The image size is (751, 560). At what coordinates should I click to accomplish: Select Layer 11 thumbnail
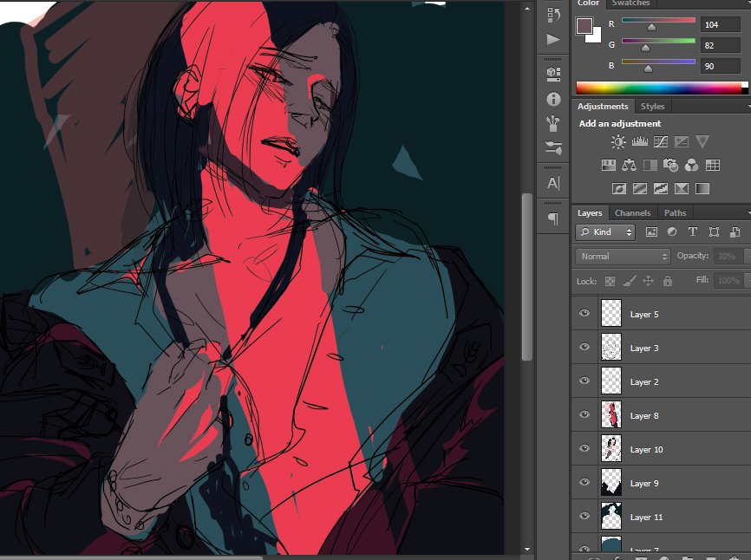(x=611, y=516)
